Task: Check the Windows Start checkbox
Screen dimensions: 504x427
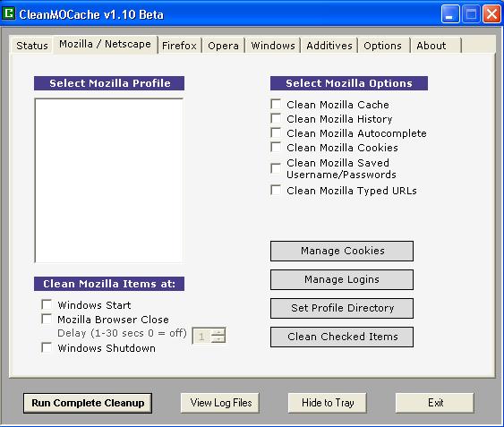Action: pos(47,304)
